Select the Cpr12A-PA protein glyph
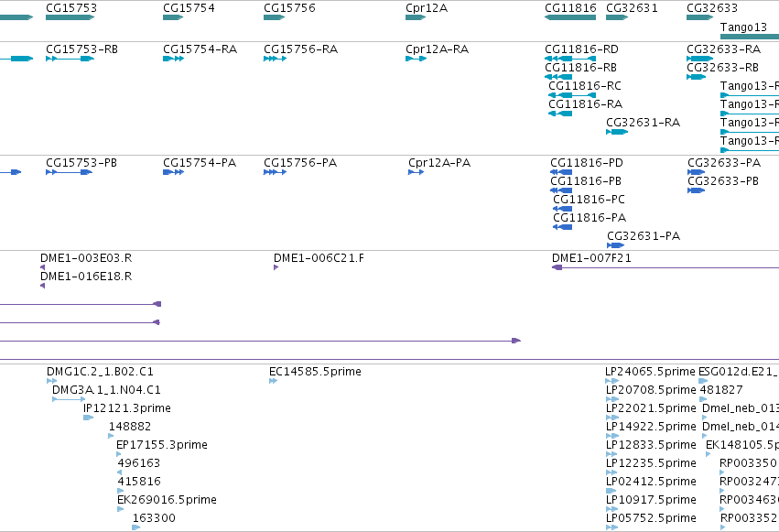The height and width of the screenshot is (532, 779). pos(416,172)
